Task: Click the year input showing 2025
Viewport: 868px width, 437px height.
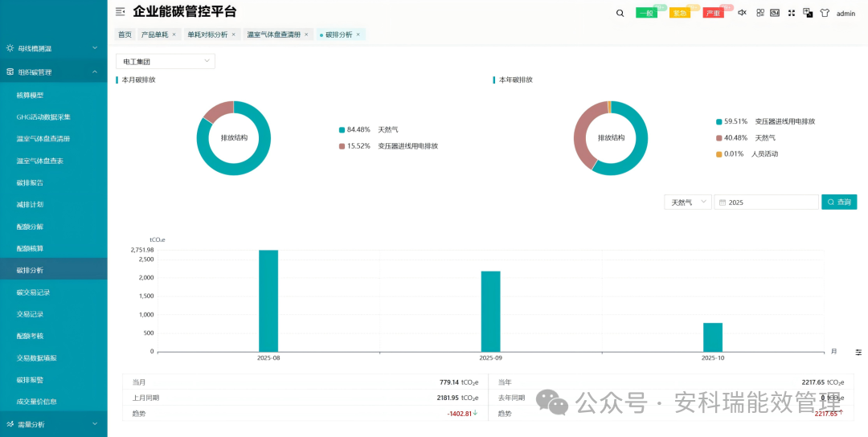Action: pos(766,202)
